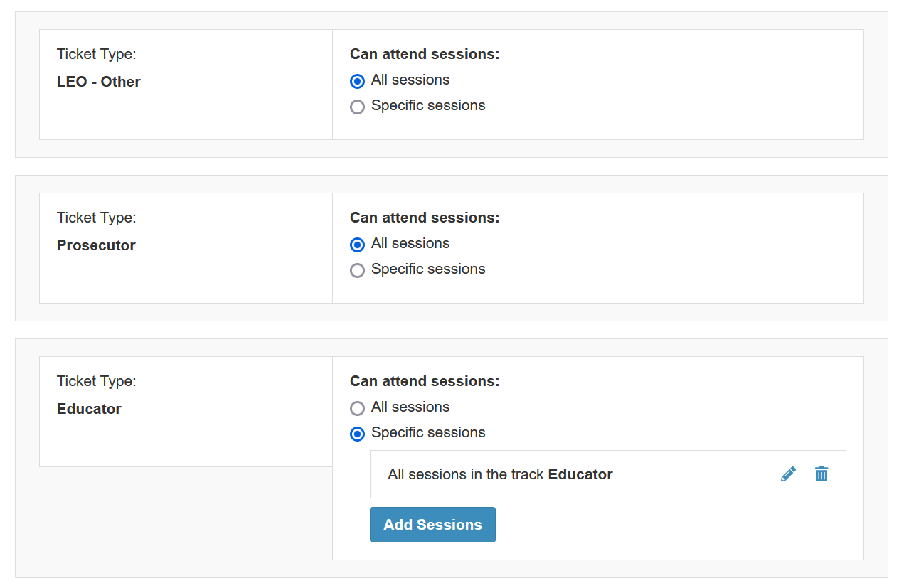Viewport: 899px width, 588px height.
Task: Click 'Can attend sessions' heading for LEO - Other
Action: 425,54
